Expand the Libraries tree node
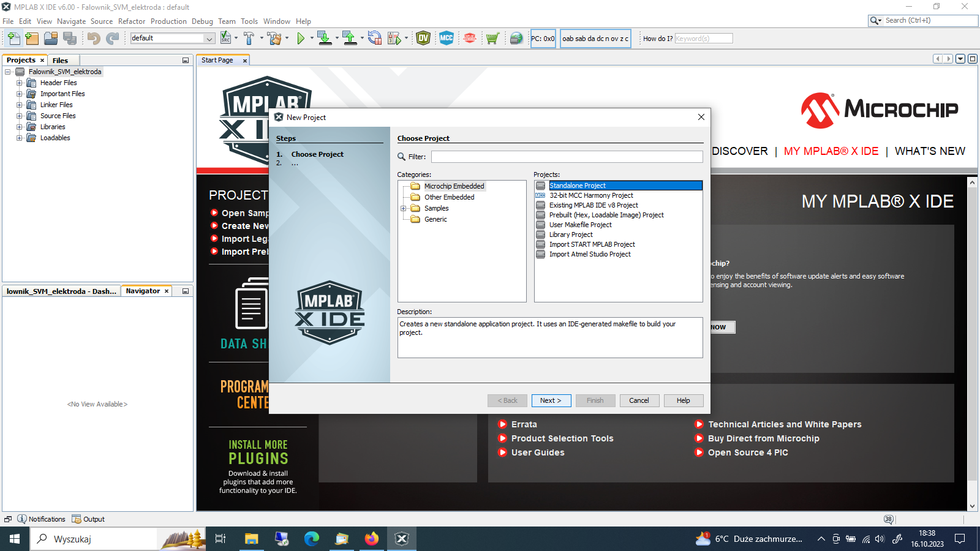This screenshot has width=980, height=551. click(x=20, y=127)
